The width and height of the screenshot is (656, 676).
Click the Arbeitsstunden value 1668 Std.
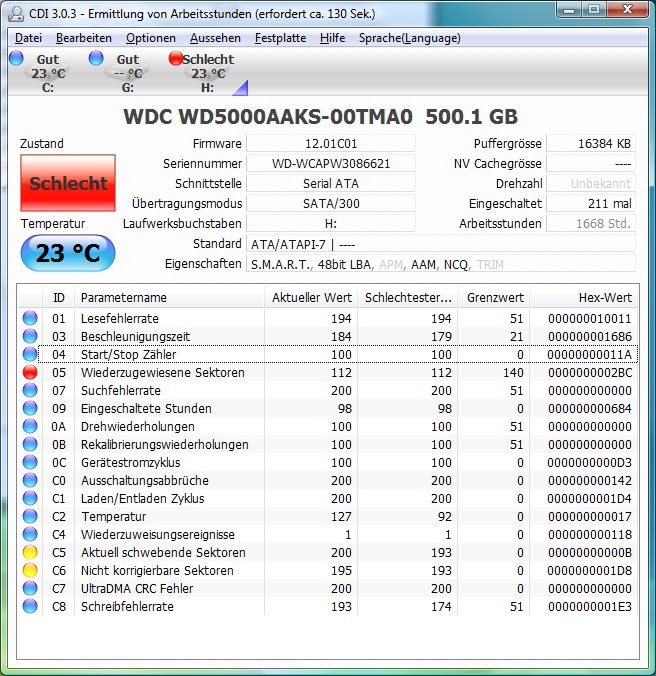[591, 224]
